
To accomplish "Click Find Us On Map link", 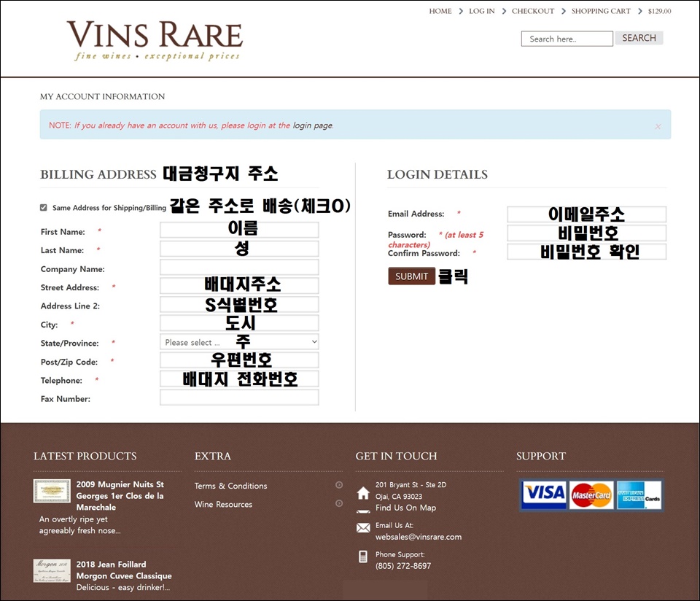I will [x=405, y=508].
